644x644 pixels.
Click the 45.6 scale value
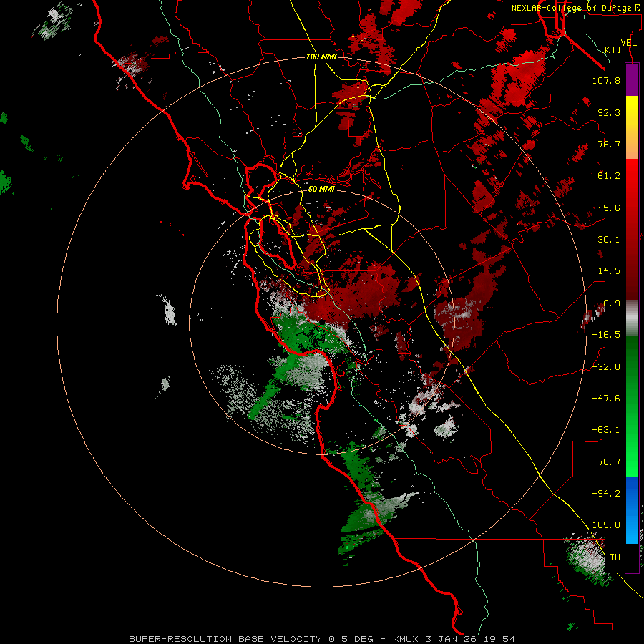609,208
